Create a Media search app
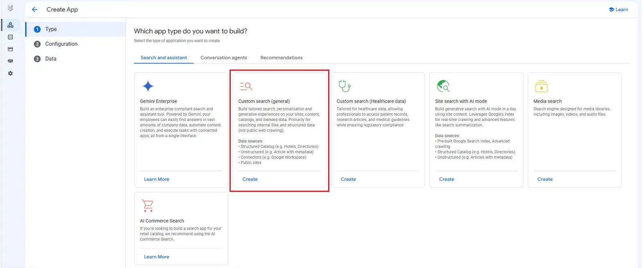The image size is (644, 268). point(545,179)
